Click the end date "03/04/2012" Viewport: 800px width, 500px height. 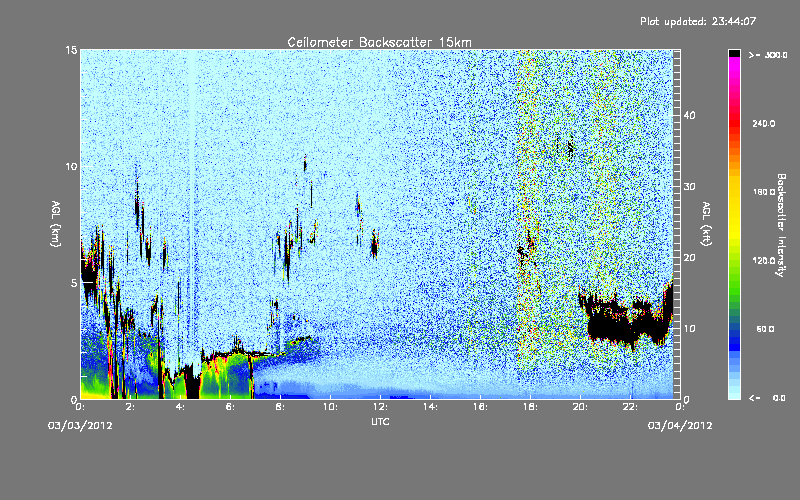coord(680,425)
